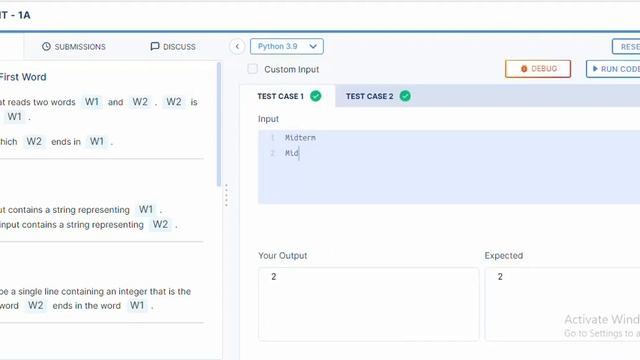640x360 pixels.
Task: Click the clock icon beside Submissions
Action: click(x=46, y=47)
